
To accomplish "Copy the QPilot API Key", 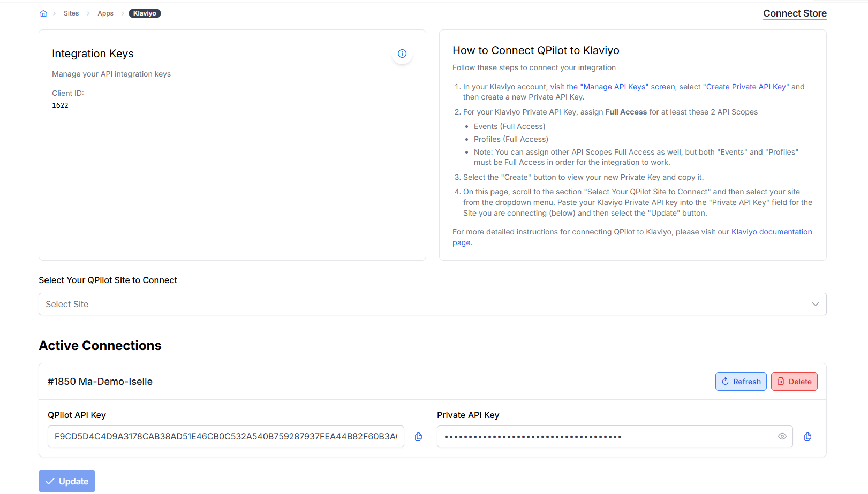I will 419,437.
